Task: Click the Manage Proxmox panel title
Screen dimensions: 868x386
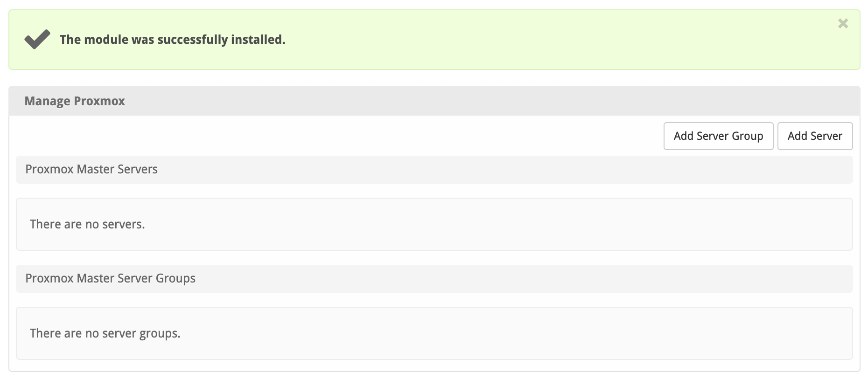Action: point(75,101)
